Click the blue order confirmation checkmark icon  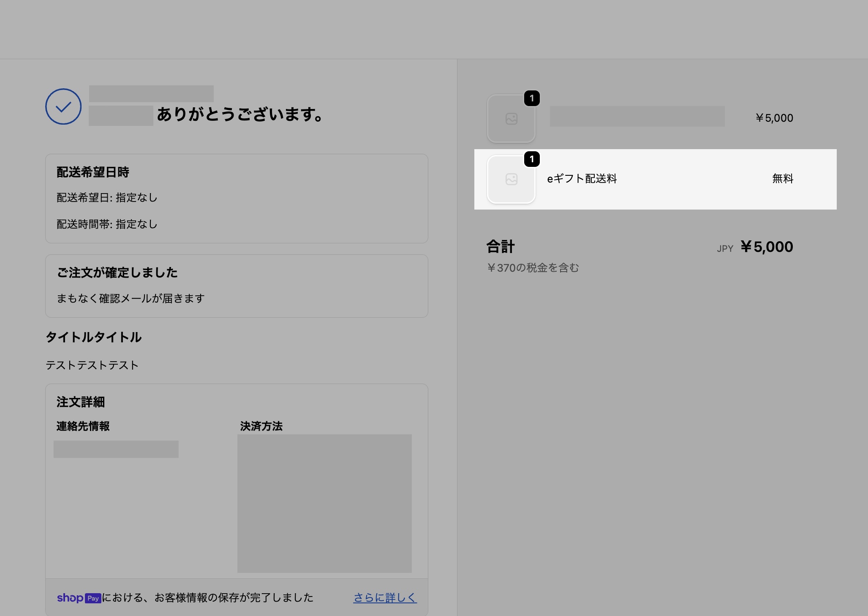click(x=63, y=106)
